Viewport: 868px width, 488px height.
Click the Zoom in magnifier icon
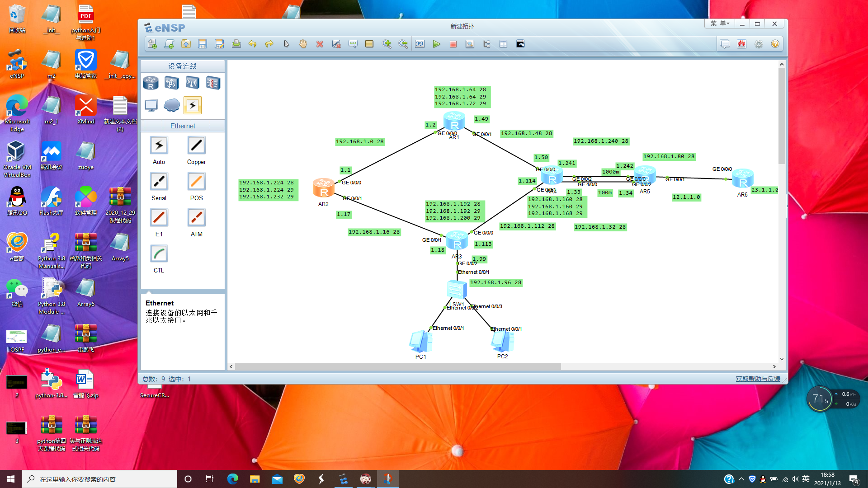(387, 44)
